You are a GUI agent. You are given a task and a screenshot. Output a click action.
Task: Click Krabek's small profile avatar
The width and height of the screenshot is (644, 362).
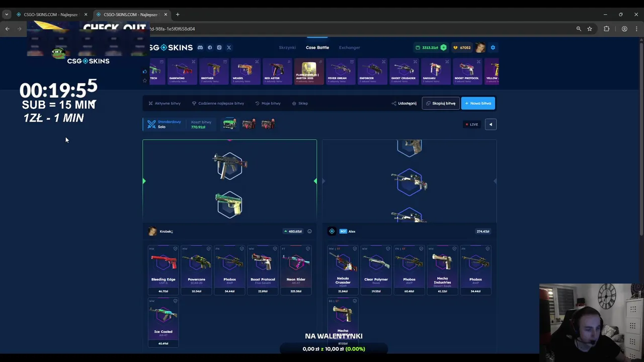(x=152, y=231)
